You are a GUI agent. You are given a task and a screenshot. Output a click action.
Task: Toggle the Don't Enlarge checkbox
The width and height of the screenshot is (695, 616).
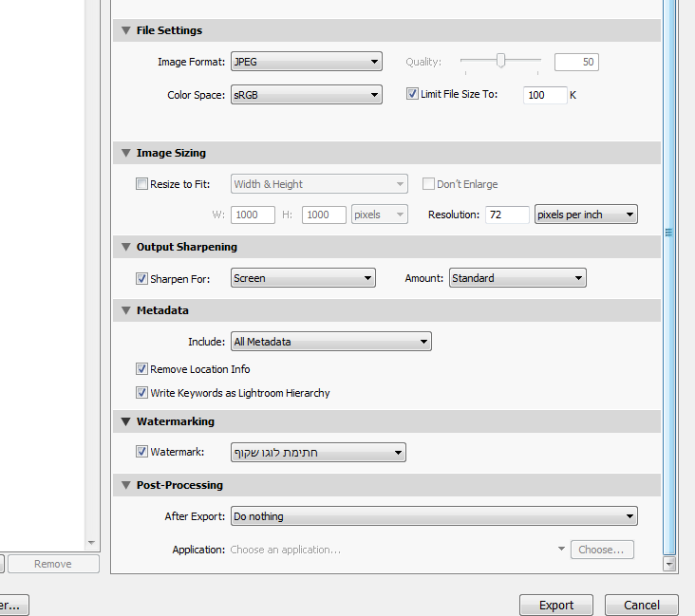point(428,183)
